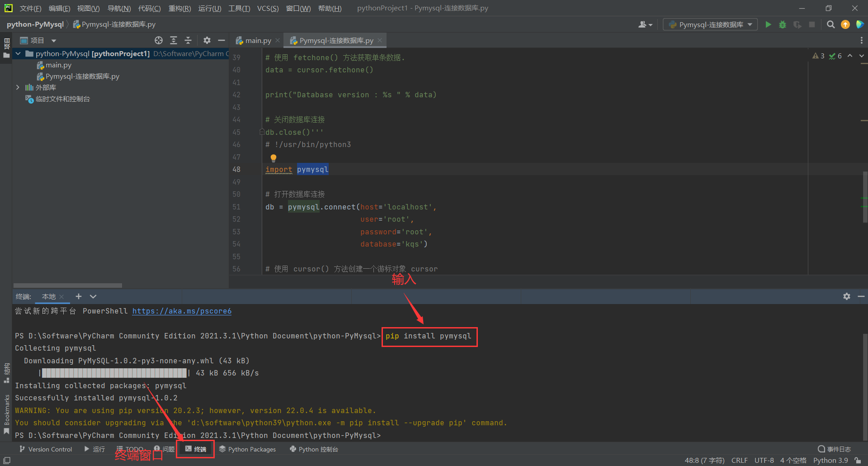This screenshot has height=466, width=868.
Task: Collapse the python-PyMysql project tree
Action: pyautogui.click(x=18, y=53)
